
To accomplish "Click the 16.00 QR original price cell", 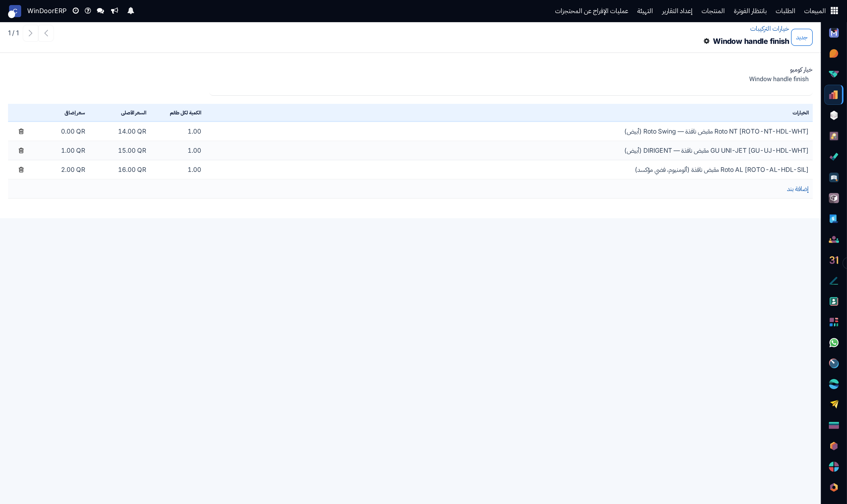I will point(132,170).
